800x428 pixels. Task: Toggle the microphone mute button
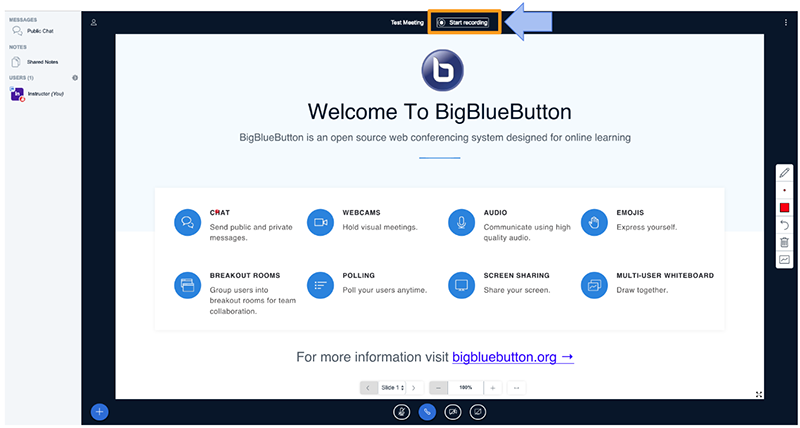pos(402,412)
